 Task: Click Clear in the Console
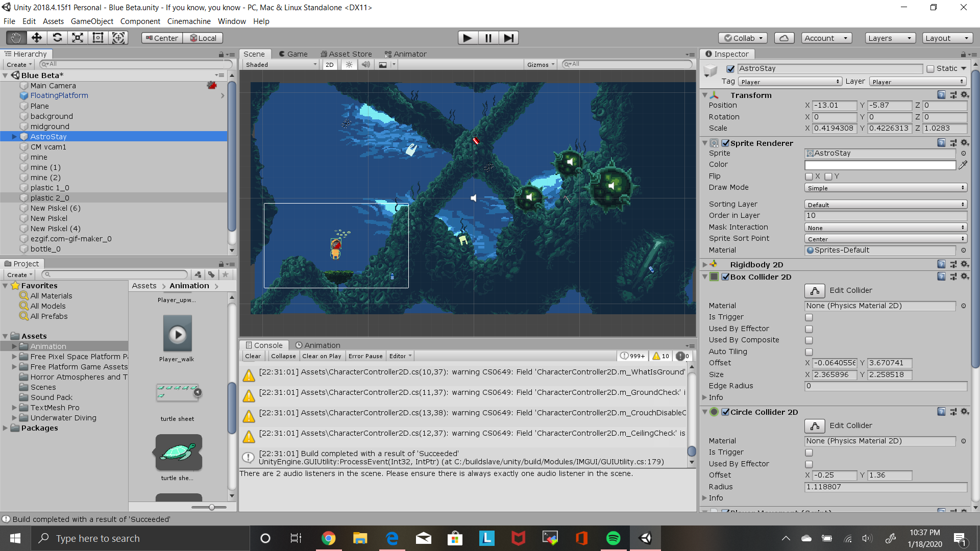253,356
